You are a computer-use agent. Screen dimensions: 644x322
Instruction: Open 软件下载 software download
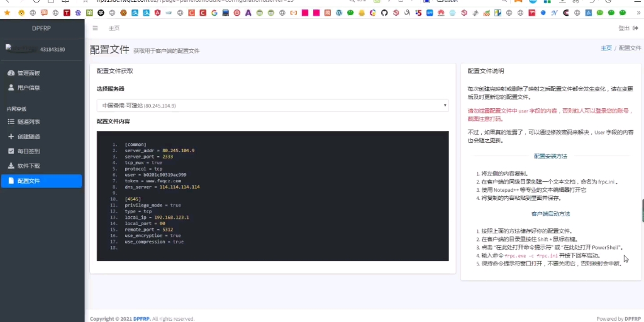coord(41,166)
